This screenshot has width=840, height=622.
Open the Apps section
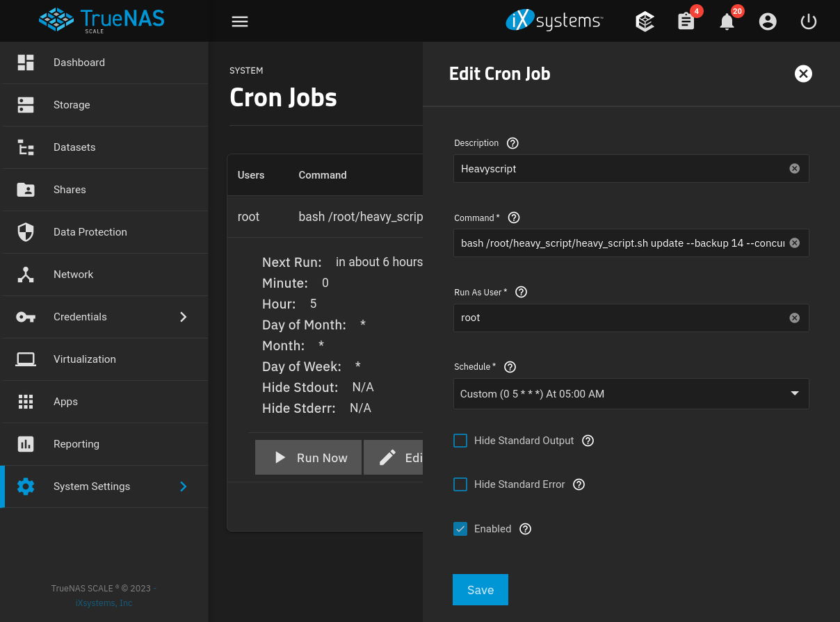(x=65, y=402)
